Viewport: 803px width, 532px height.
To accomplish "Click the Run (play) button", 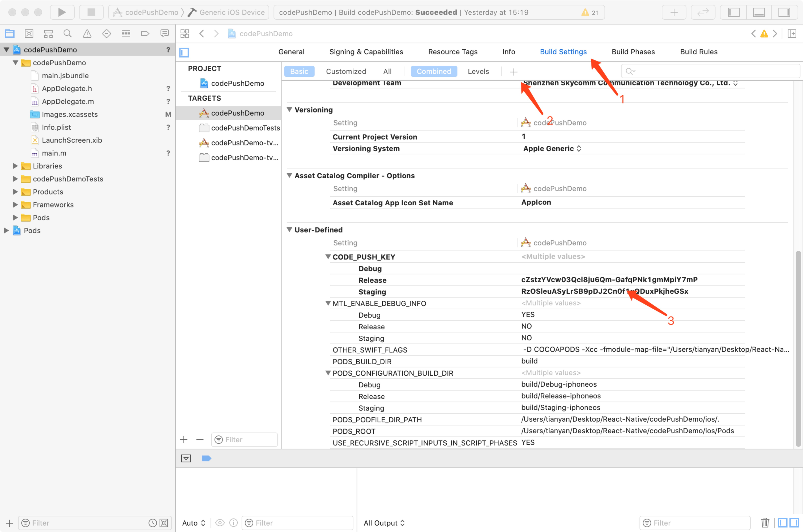I will point(62,12).
